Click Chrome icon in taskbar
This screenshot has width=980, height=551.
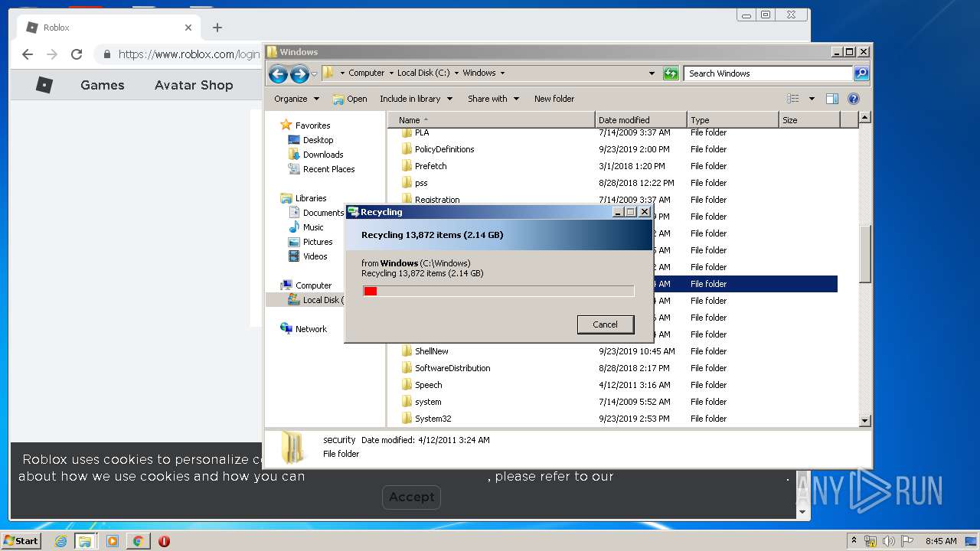[138, 541]
